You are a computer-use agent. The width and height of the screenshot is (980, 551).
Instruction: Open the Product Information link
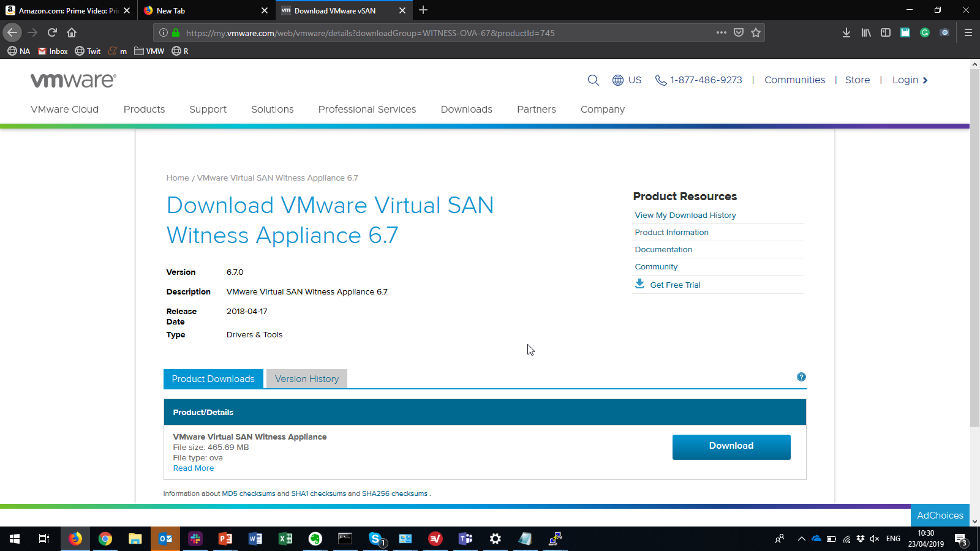pyautogui.click(x=671, y=233)
